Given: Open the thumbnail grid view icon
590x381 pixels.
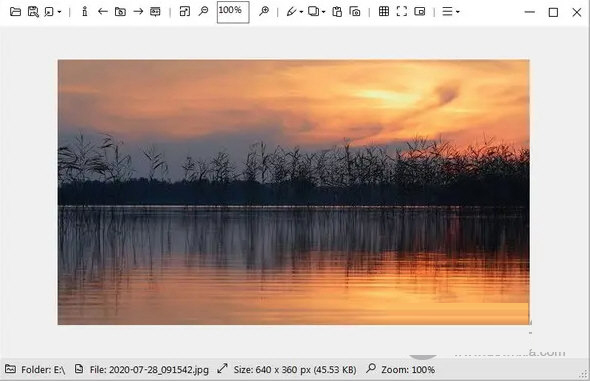Looking at the screenshot, I should pos(384,11).
